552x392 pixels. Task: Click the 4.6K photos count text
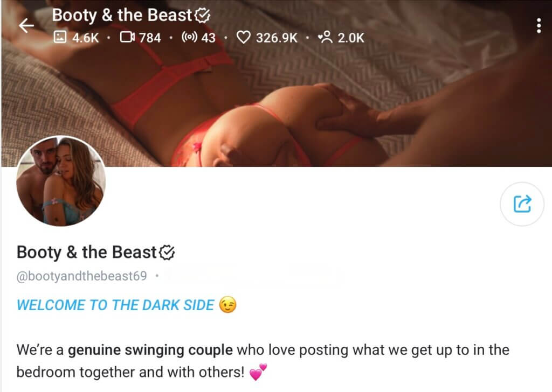86,38
